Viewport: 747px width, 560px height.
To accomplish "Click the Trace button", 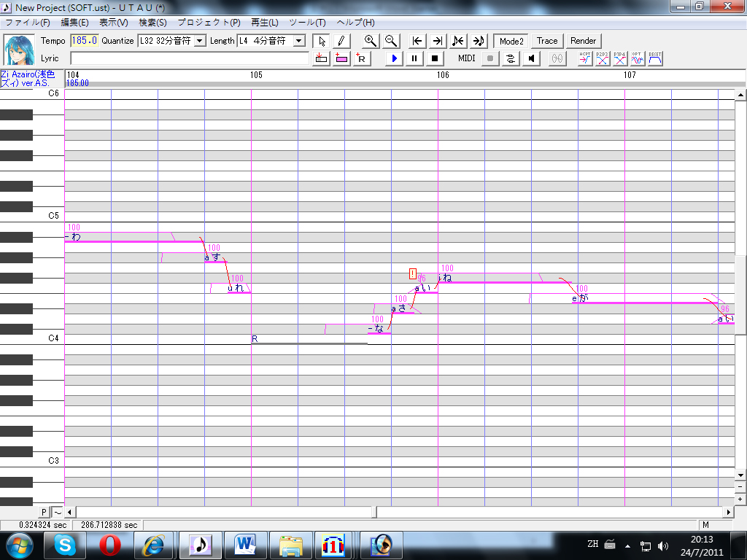I will tap(547, 41).
